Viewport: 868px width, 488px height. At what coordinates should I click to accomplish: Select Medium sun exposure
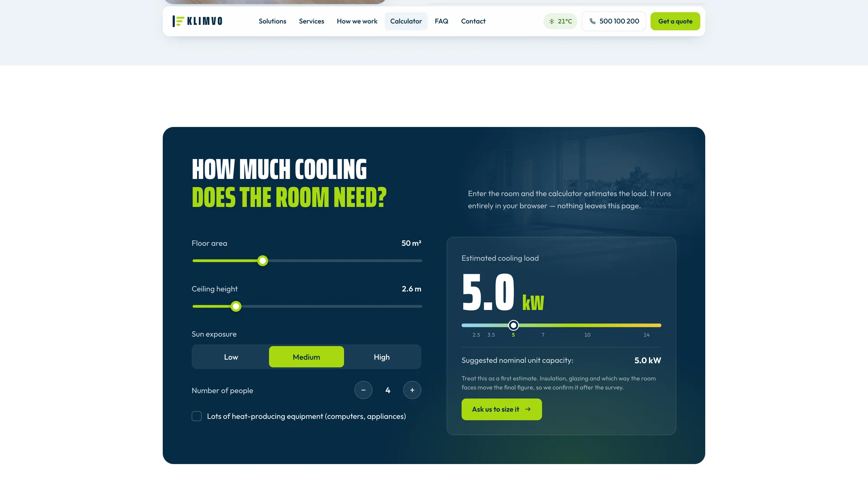[x=307, y=357]
